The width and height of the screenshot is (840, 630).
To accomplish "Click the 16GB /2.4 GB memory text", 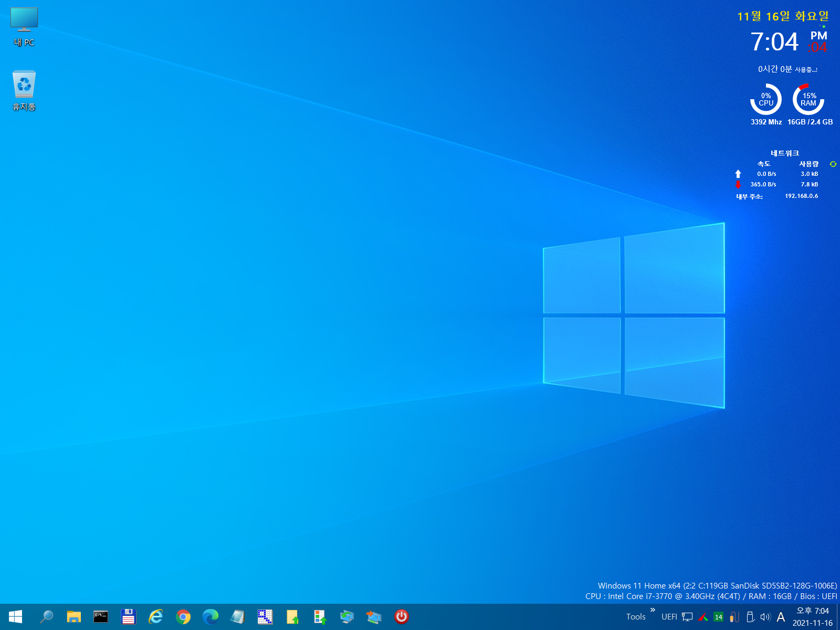I will 810,122.
